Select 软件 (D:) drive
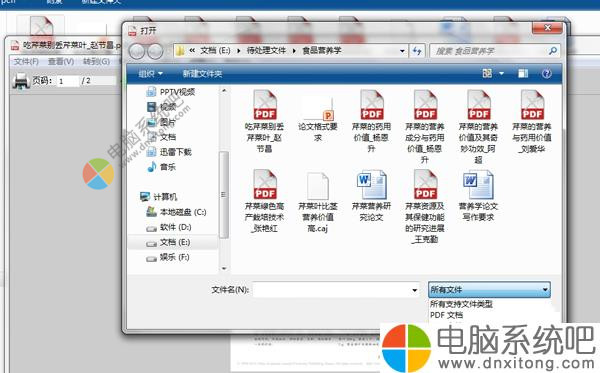 point(169,227)
